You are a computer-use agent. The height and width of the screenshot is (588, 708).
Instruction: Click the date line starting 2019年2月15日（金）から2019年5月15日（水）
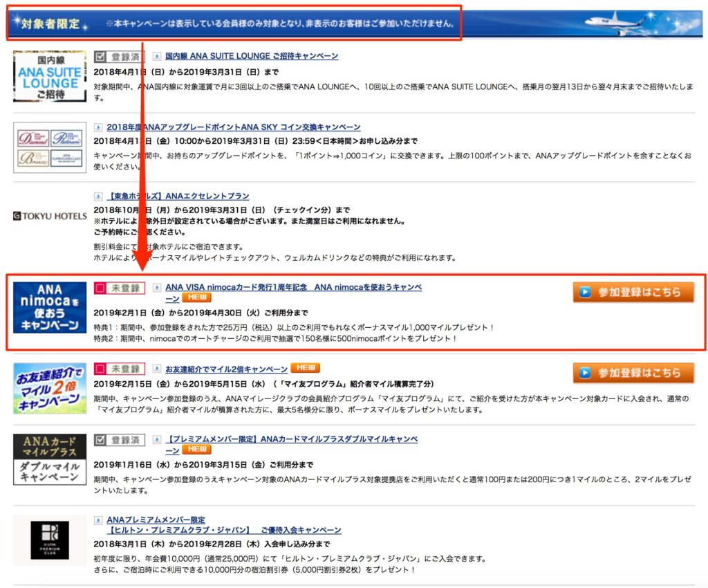pos(263,384)
